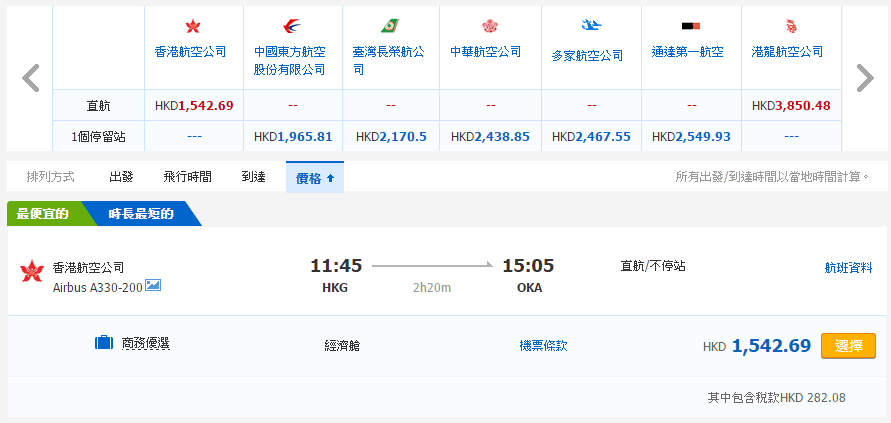Switch to the 時長最短的 tab

click(x=142, y=214)
